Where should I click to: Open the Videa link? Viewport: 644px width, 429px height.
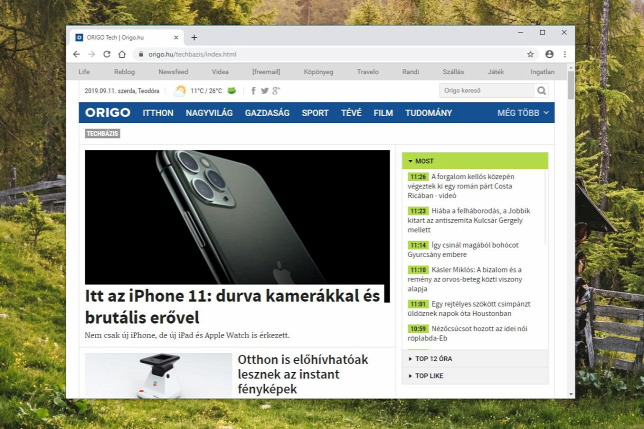220,71
